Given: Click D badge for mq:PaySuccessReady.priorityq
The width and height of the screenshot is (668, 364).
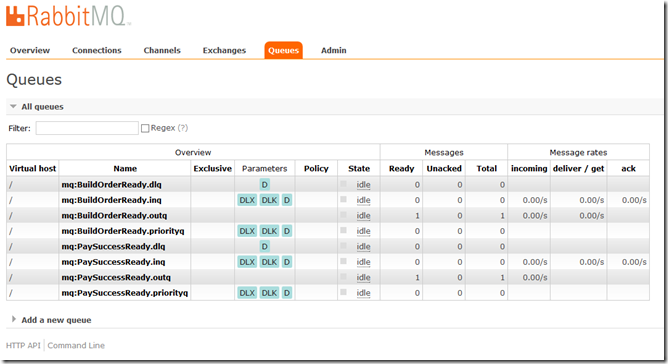Looking at the screenshot, I should coord(287,293).
